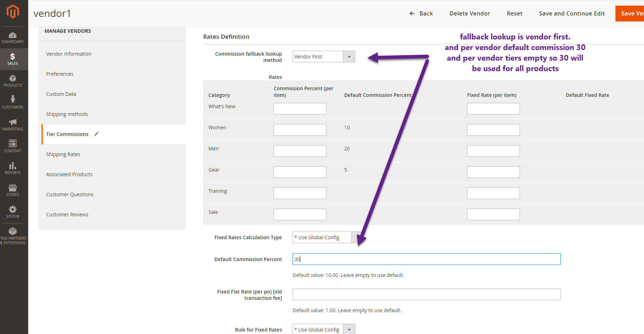644x334 pixels.
Task: Click the Back arrow button
Action: (421, 13)
